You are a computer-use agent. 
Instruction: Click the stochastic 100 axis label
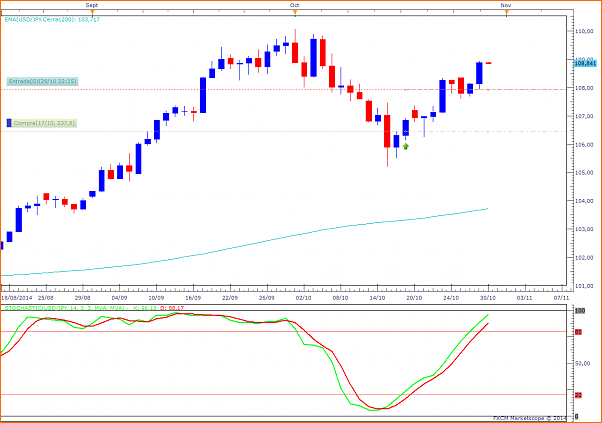point(580,311)
